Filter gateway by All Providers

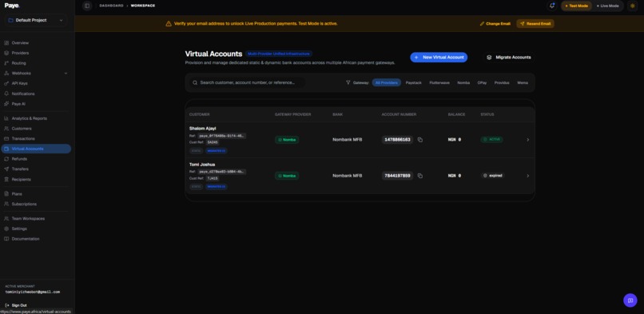click(x=387, y=82)
